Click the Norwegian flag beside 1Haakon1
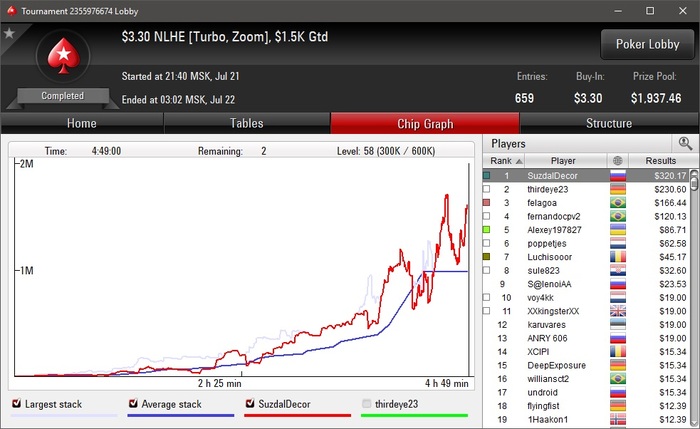Image resolution: width=700 pixels, height=429 pixels. click(x=618, y=419)
